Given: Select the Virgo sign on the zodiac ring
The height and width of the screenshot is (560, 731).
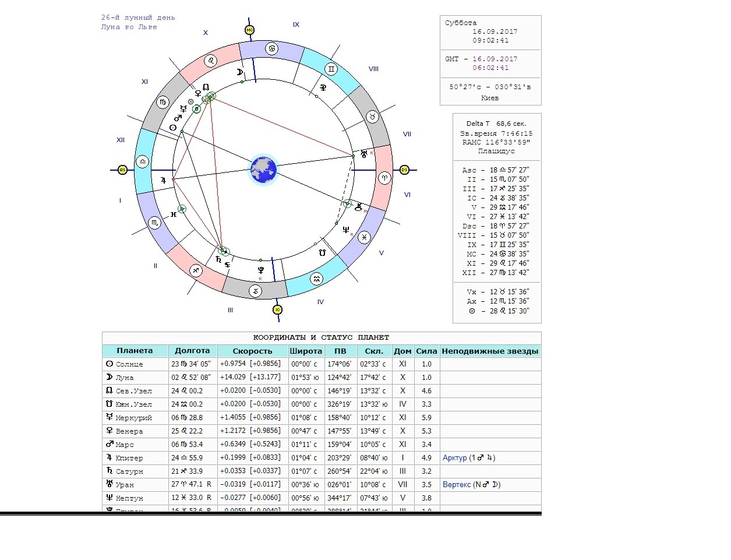Looking at the screenshot, I should [163, 103].
